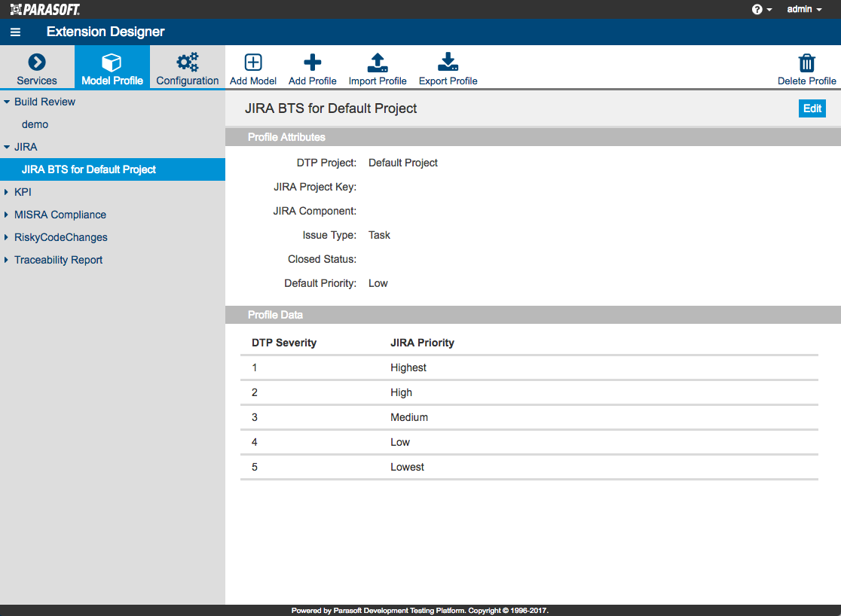
Task: Click severity 1 in the table
Action: (254, 367)
